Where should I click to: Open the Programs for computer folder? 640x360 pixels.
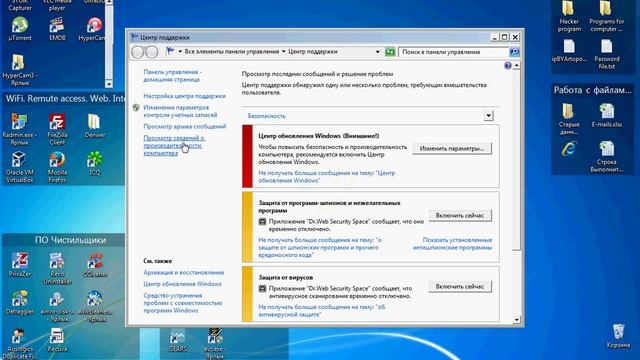click(606, 16)
